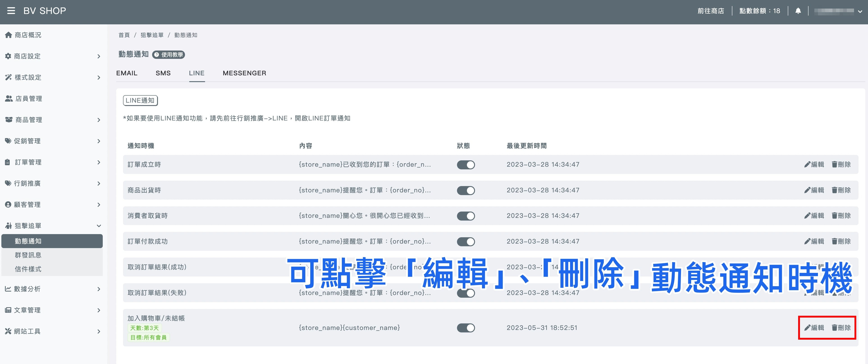Open 信件樣式 in sidebar
Viewport: 868px width, 364px height.
point(28,269)
